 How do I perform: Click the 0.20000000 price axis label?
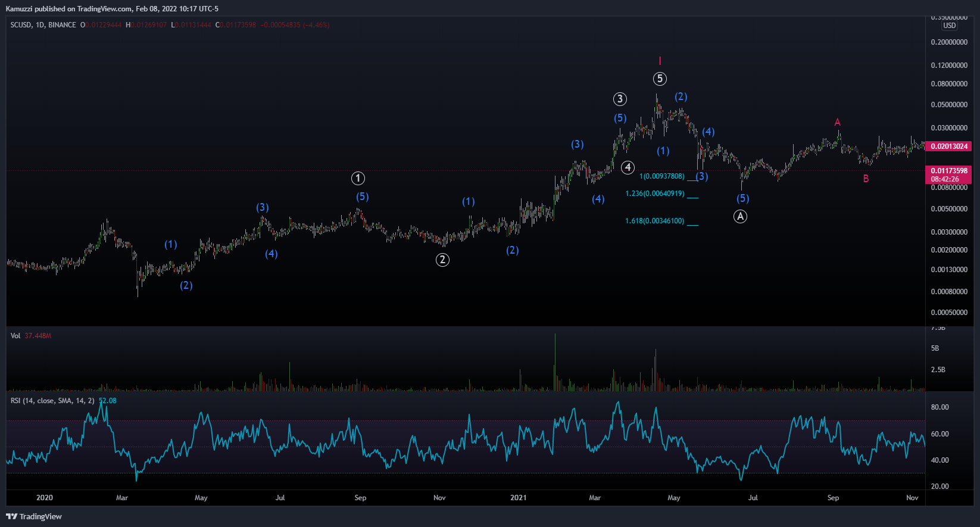tap(949, 42)
